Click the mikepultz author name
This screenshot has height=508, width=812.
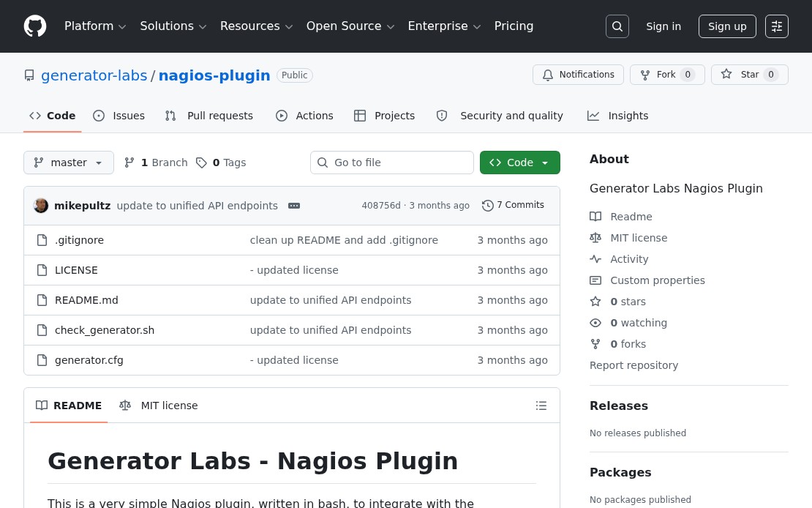(x=83, y=206)
